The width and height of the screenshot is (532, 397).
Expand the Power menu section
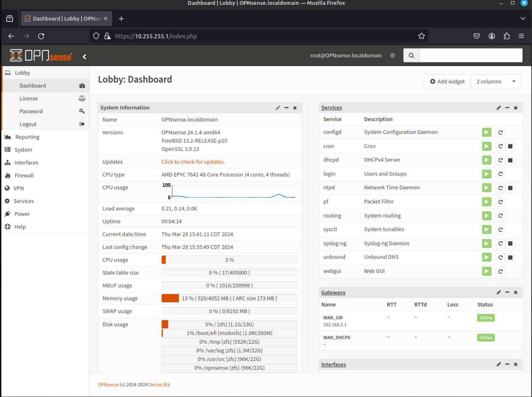[45, 214]
